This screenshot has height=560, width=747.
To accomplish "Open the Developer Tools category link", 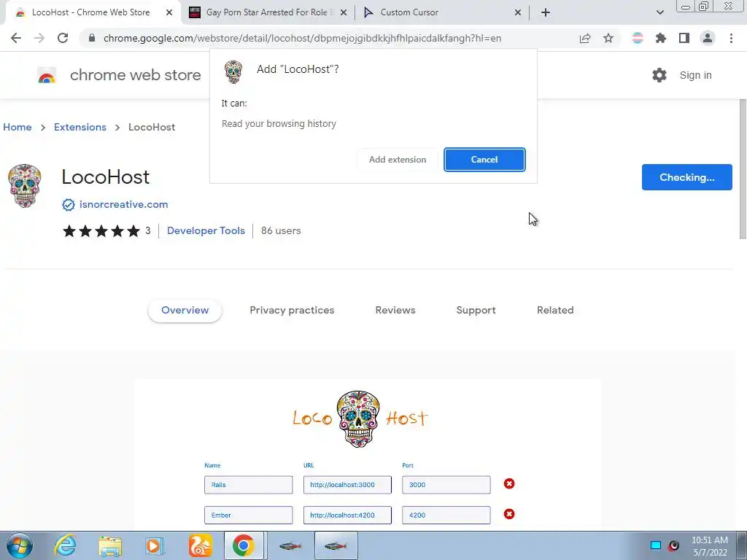I will pos(206,231).
